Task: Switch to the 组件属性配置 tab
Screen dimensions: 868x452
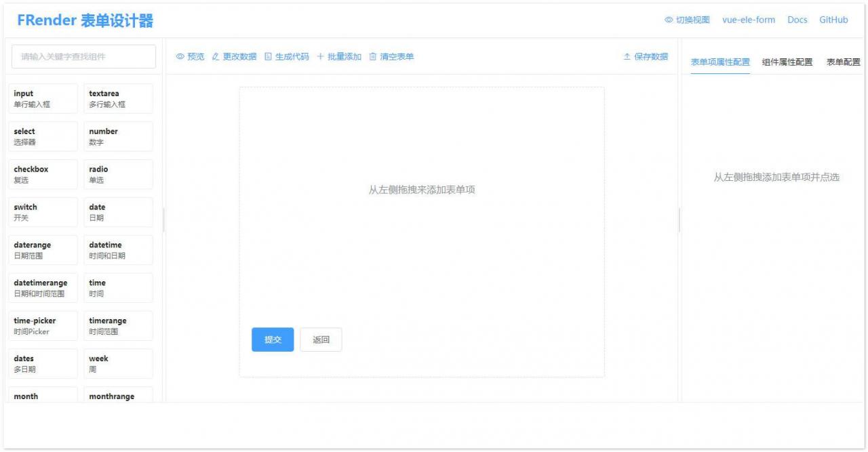Action: [787, 62]
